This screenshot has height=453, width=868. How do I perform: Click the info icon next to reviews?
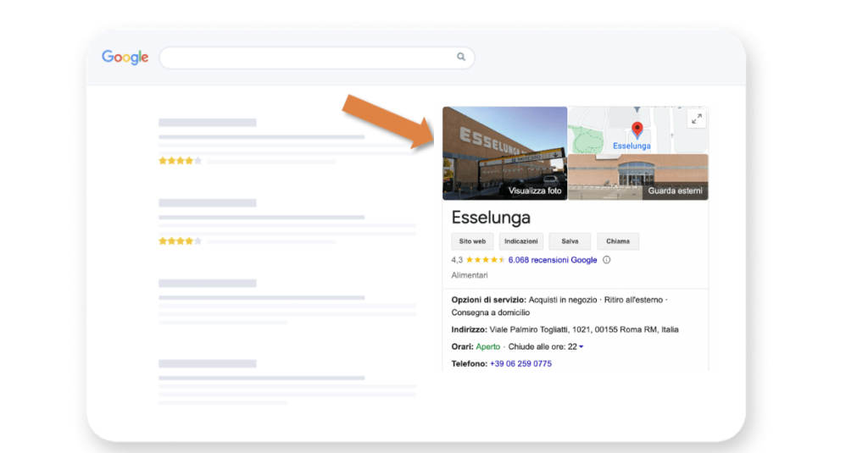click(607, 260)
